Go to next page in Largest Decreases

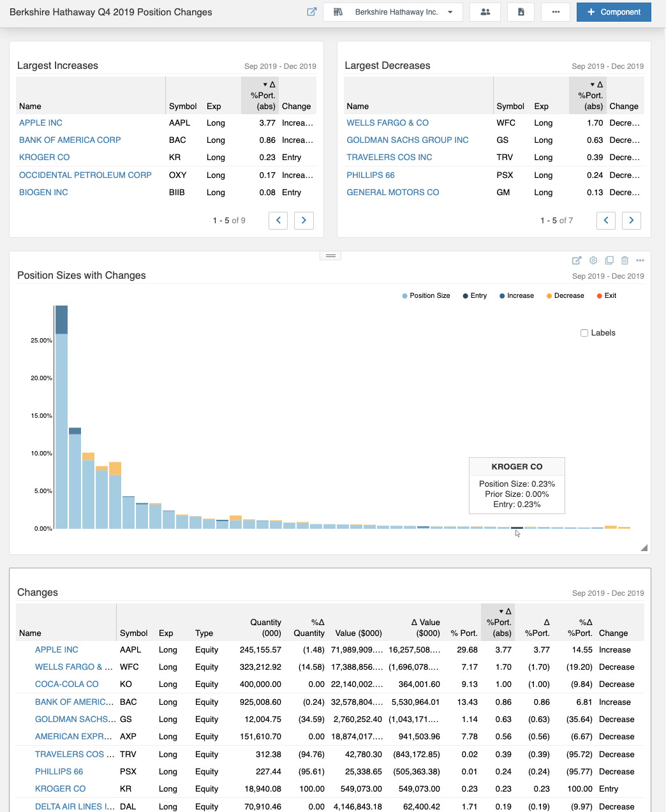pos(632,221)
